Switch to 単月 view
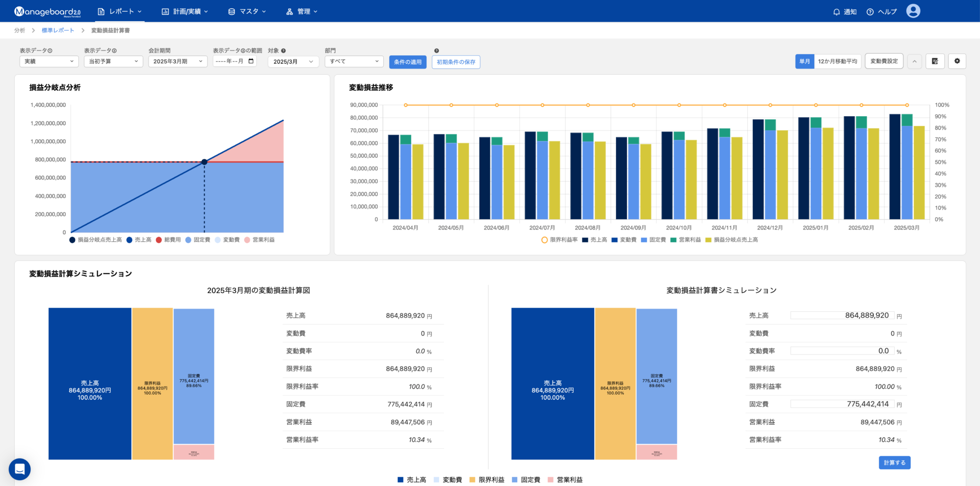Image resolution: width=980 pixels, height=486 pixels. [804, 61]
